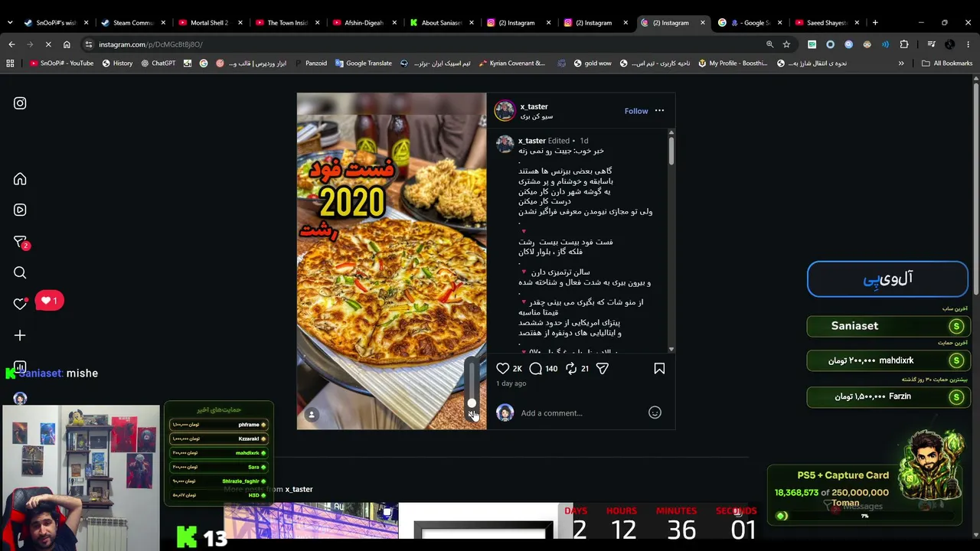
Task: Open the Instagram logo home link
Action: (20, 103)
